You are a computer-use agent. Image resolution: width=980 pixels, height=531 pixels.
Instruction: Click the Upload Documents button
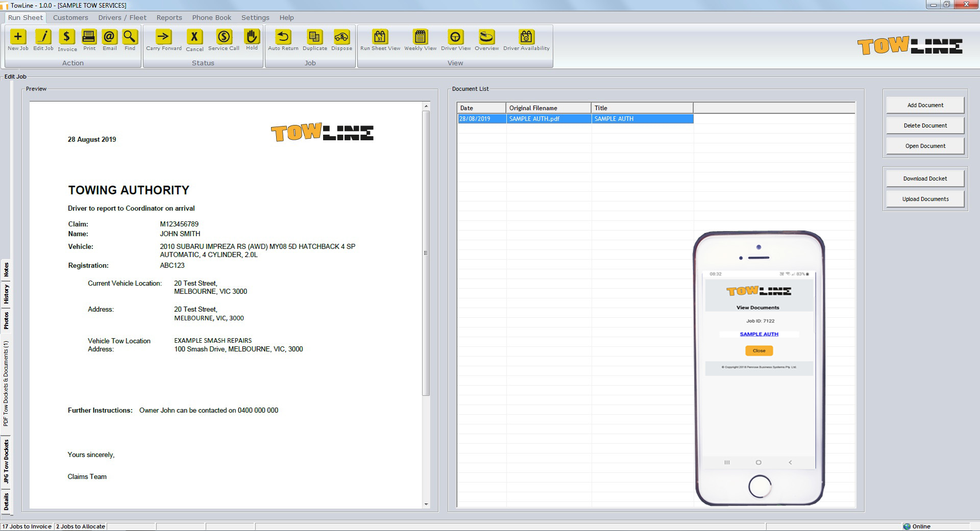[925, 199]
